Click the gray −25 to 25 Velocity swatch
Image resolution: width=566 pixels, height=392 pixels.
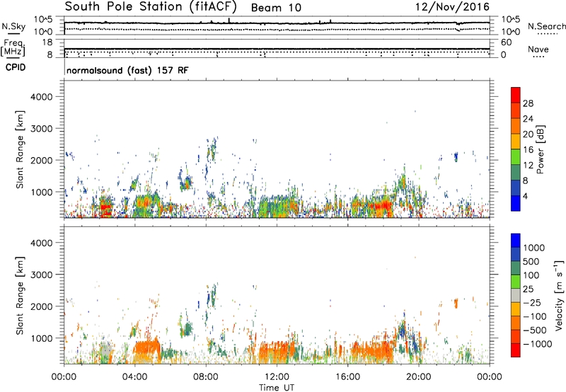[x=516, y=295]
